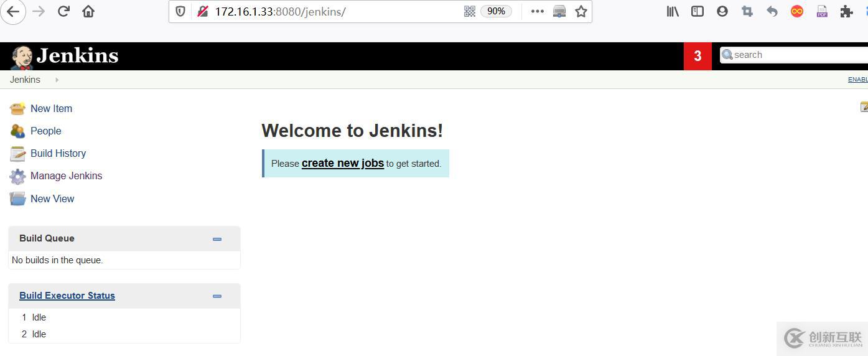Click executor 1 Idle row
The height and width of the screenshot is (356, 868).
[x=124, y=317]
